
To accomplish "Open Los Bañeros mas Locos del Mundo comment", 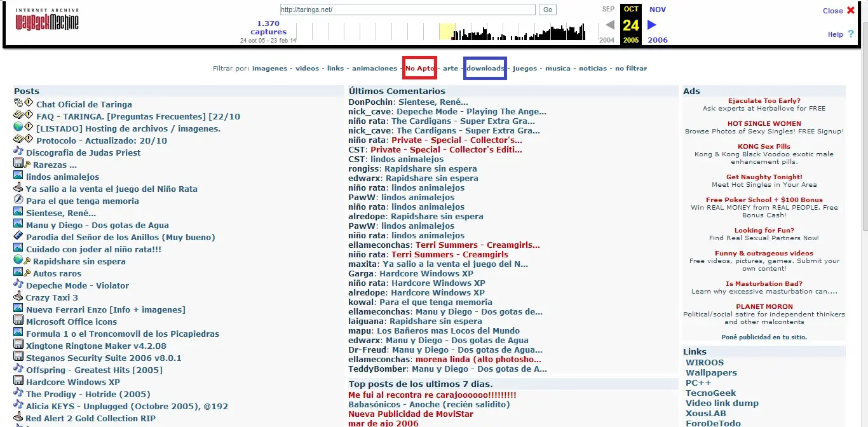I will click(x=448, y=330).
